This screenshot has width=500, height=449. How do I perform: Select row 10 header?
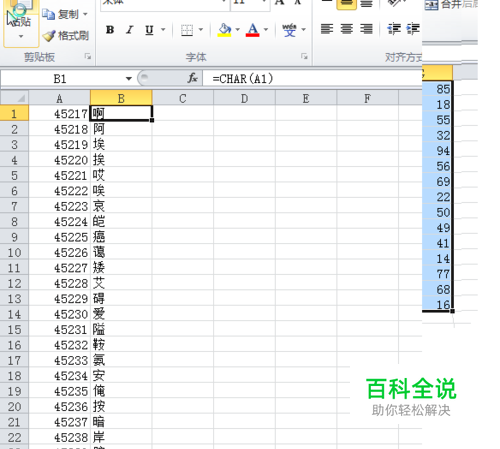pyautogui.click(x=14, y=252)
